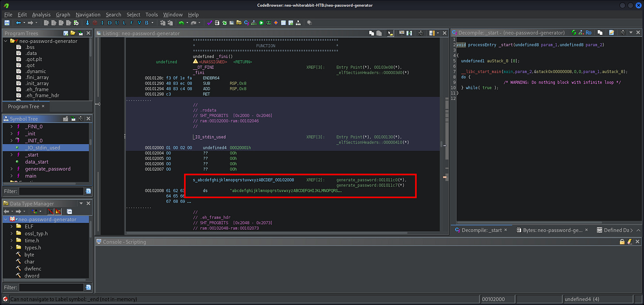644x305 pixels.
Task: Expand the generate_password function node
Action: tap(11, 169)
